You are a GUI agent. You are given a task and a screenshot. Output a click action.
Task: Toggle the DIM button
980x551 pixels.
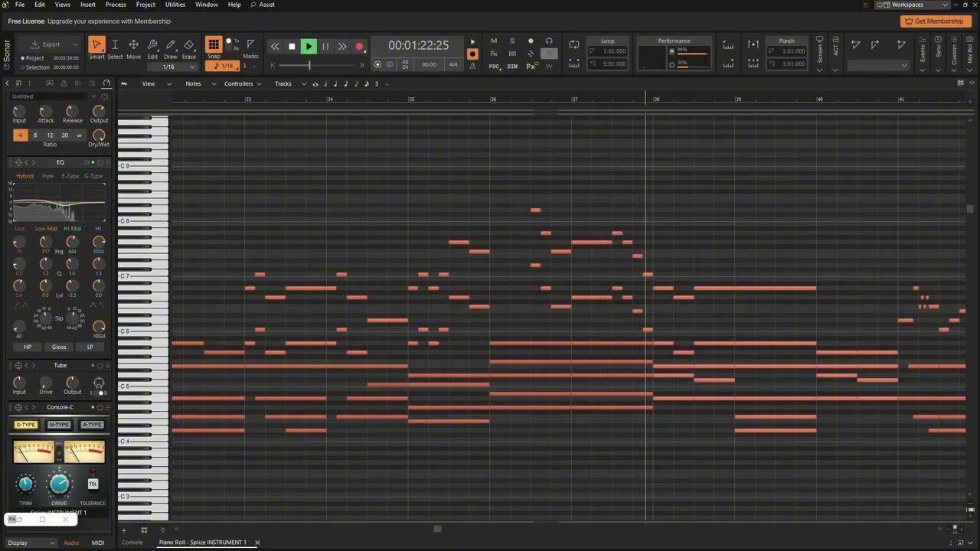pos(512,67)
